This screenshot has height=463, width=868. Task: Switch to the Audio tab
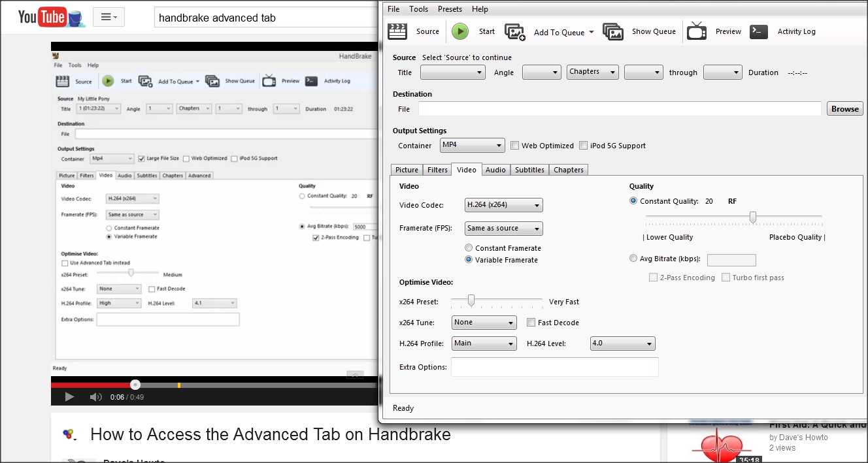pos(495,170)
